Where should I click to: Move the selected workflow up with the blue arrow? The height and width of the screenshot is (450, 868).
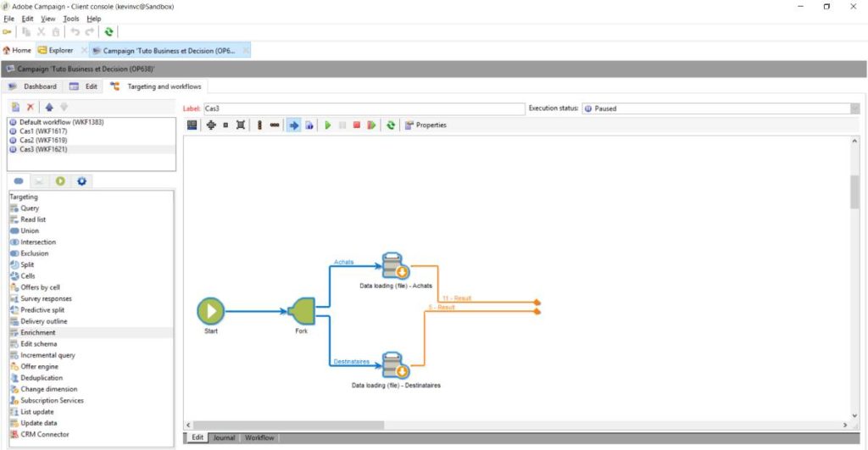[49, 107]
